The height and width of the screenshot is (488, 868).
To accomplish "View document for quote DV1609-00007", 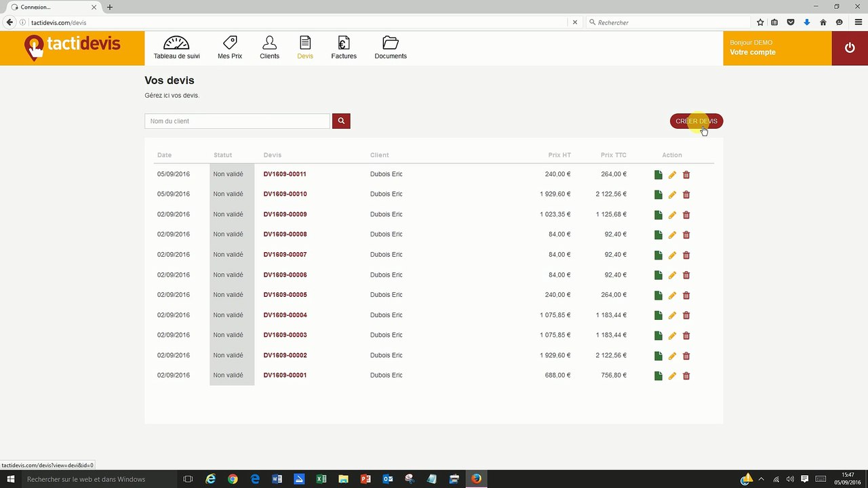I will 658,255.
